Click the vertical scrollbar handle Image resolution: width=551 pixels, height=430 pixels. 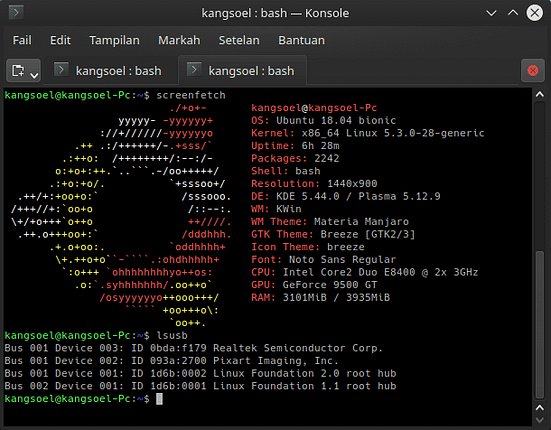click(x=540, y=324)
